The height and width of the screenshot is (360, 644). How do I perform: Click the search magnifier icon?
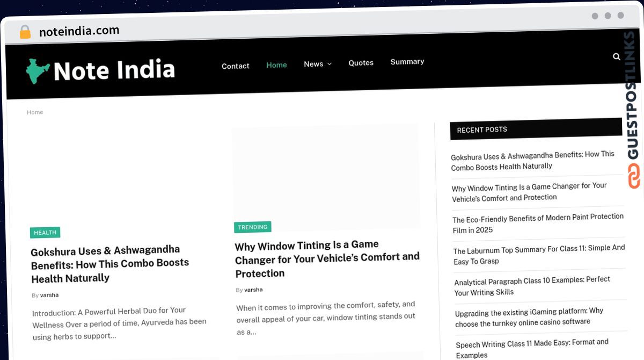click(x=617, y=56)
